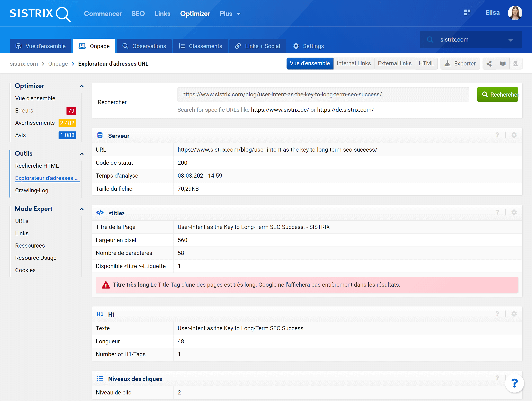Open the Plus dropdown menu
Image resolution: width=532 pixels, height=401 pixels.
click(230, 14)
